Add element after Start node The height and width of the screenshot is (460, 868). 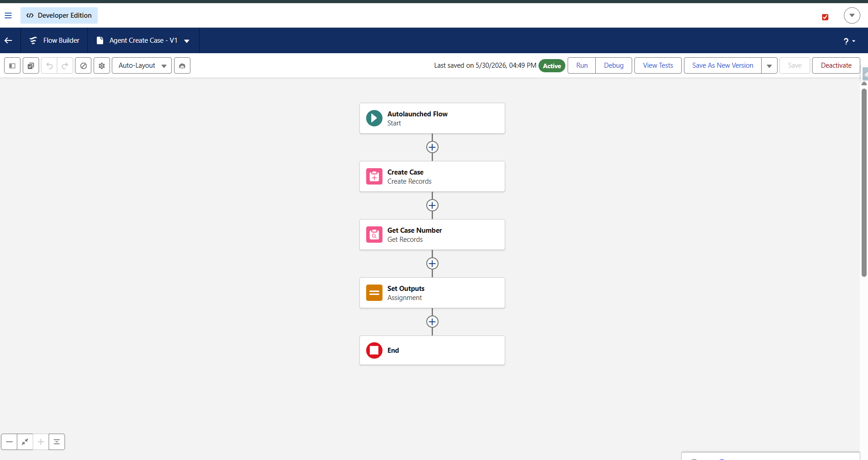point(432,147)
